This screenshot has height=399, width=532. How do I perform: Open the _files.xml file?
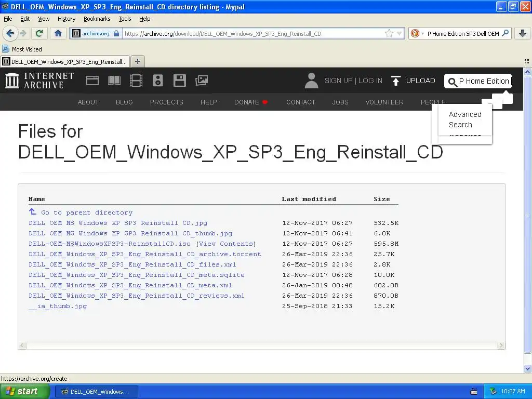(132, 264)
